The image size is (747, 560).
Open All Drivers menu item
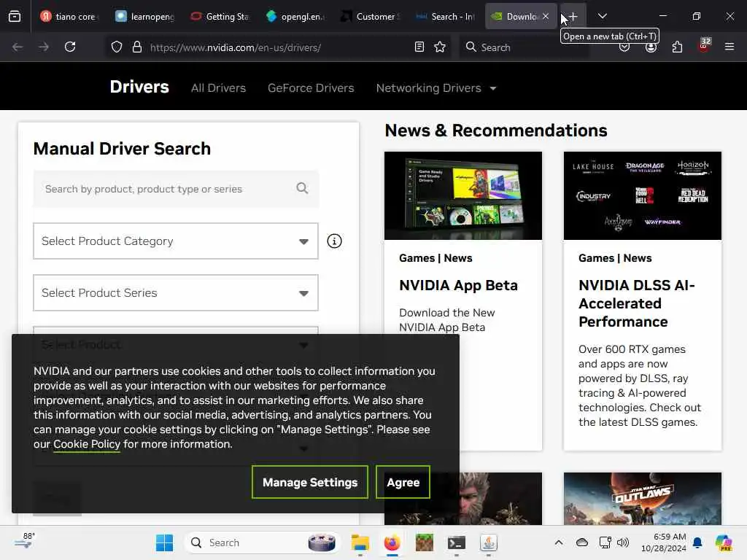(218, 88)
